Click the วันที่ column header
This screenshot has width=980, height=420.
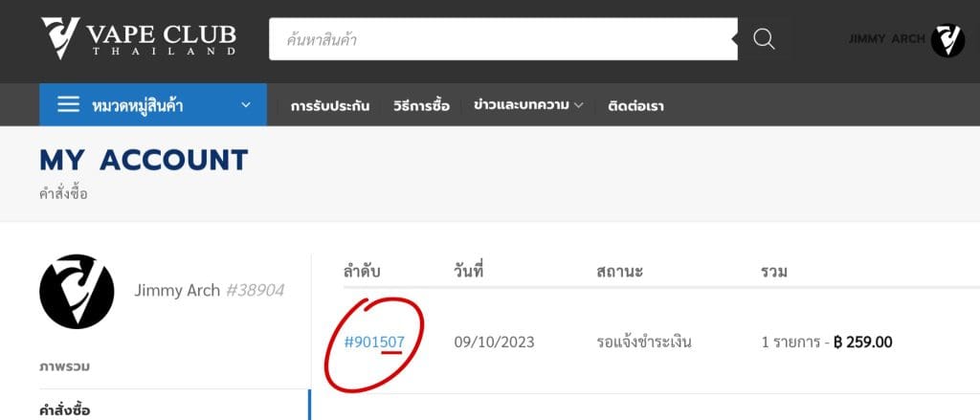(x=468, y=272)
